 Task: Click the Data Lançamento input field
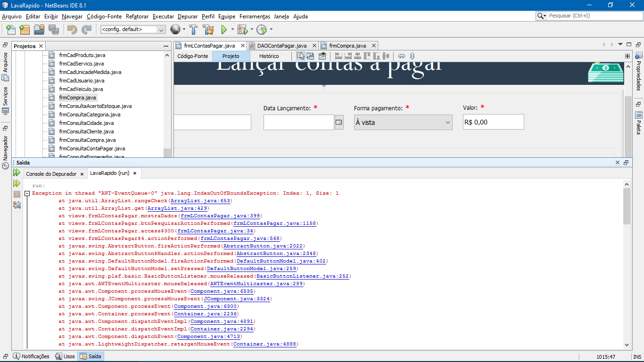pos(299,122)
